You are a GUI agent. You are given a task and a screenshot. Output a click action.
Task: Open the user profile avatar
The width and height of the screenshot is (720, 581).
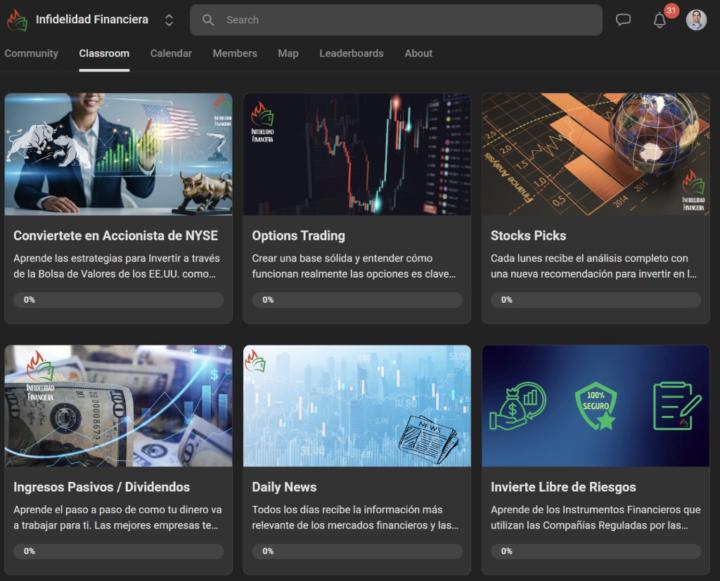[696, 20]
